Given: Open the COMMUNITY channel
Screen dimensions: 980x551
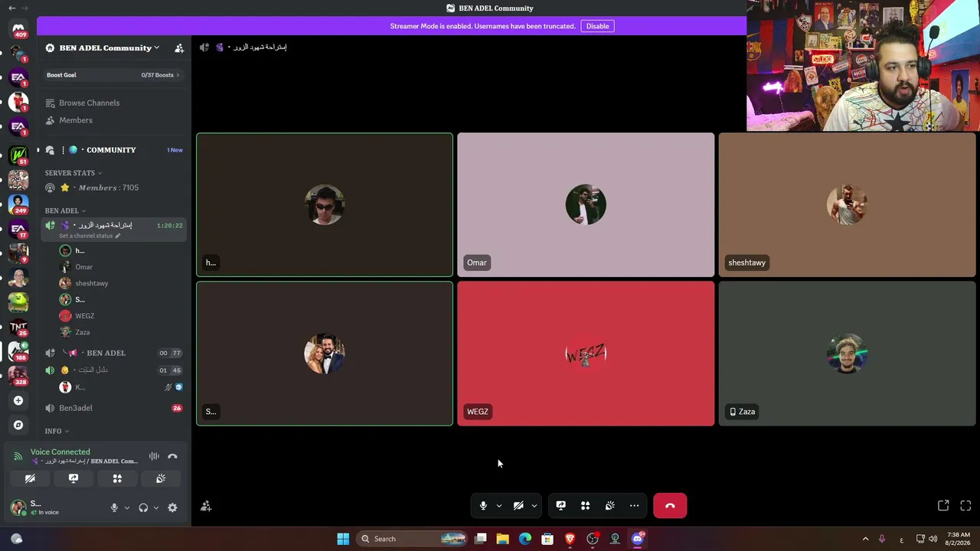Looking at the screenshot, I should (x=113, y=150).
